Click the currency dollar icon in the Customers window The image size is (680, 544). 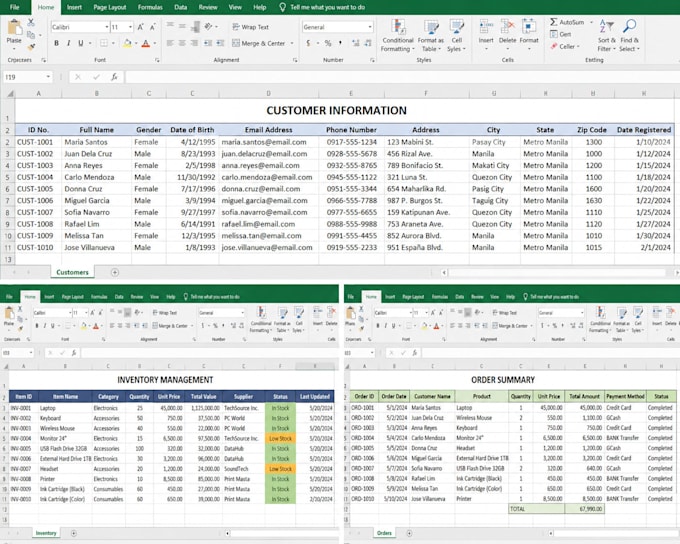pyautogui.click(x=308, y=43)
